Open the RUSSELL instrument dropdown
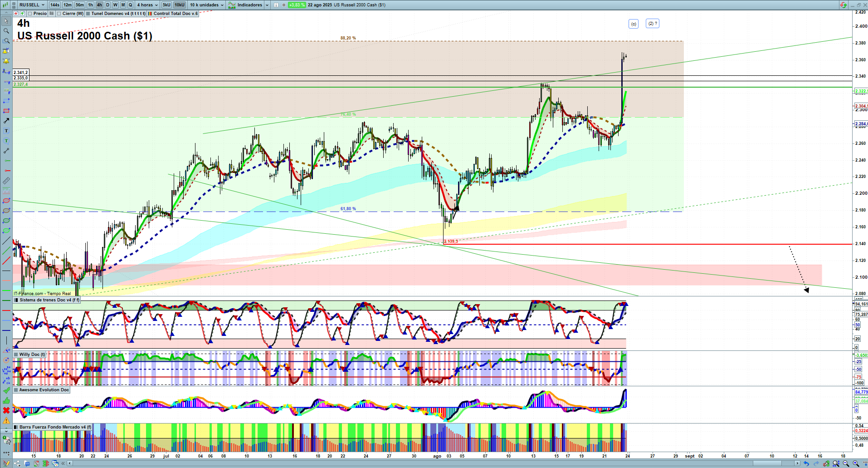868x468 pixels. point(32,5)
